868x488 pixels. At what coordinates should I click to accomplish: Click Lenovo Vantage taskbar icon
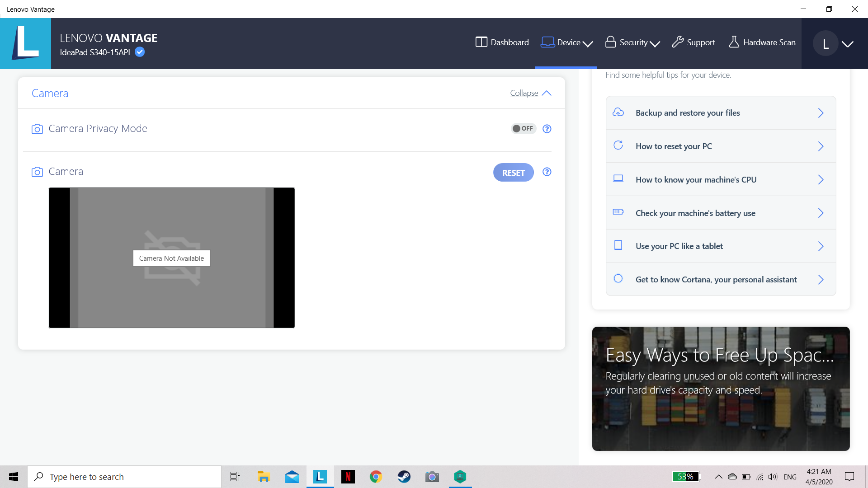(x=320, y=477)
